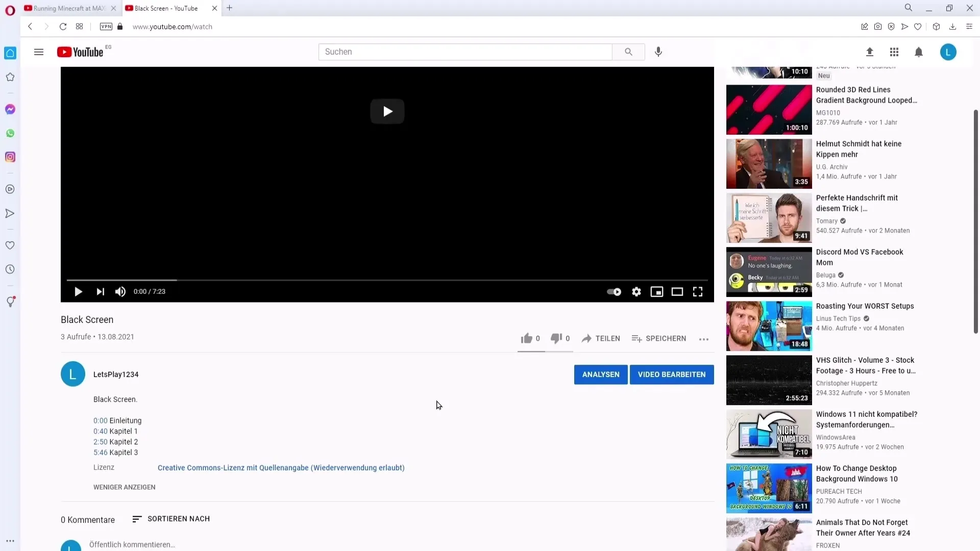Select VIDEO BEARBEITEN edit menu option
Screen dimensions: 980x551
[672, 374]
